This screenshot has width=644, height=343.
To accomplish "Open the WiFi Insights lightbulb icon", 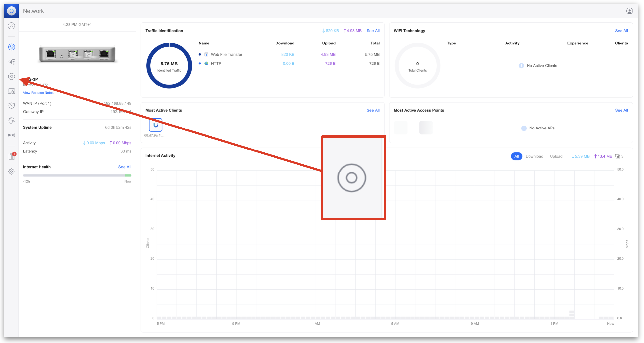I will tap(11, 121).
